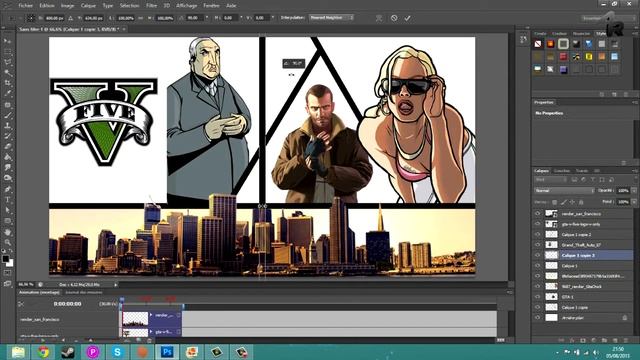
Task: Open the layer kind filter dropdown
Action: 551,180
